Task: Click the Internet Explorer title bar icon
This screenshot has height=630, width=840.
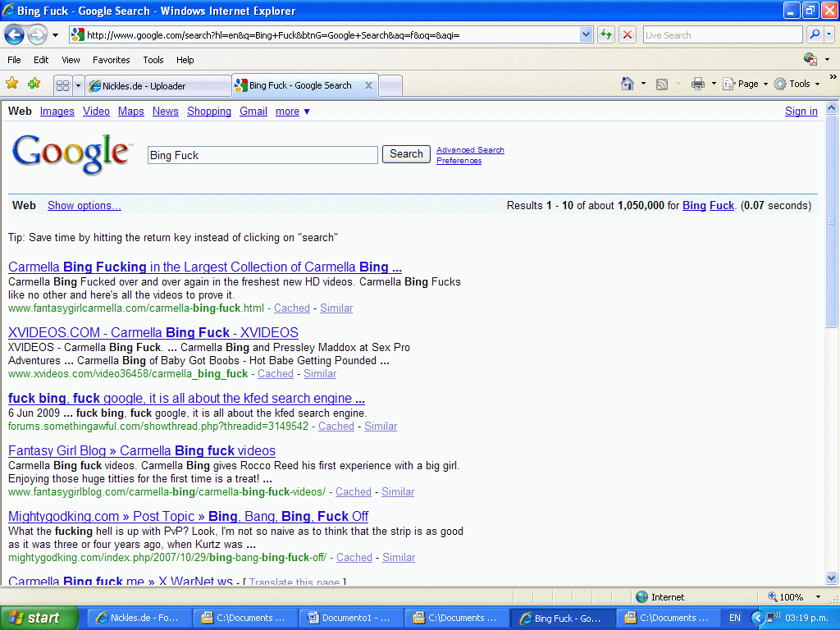Action: (8, 10)
